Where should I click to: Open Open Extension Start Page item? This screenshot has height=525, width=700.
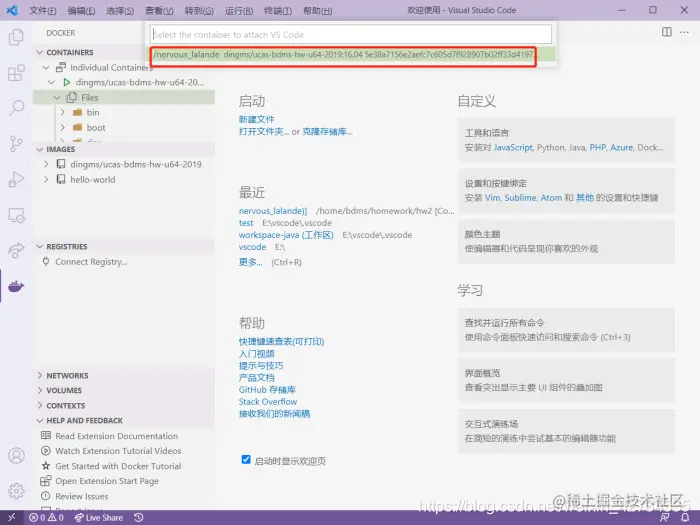(107, 481)
